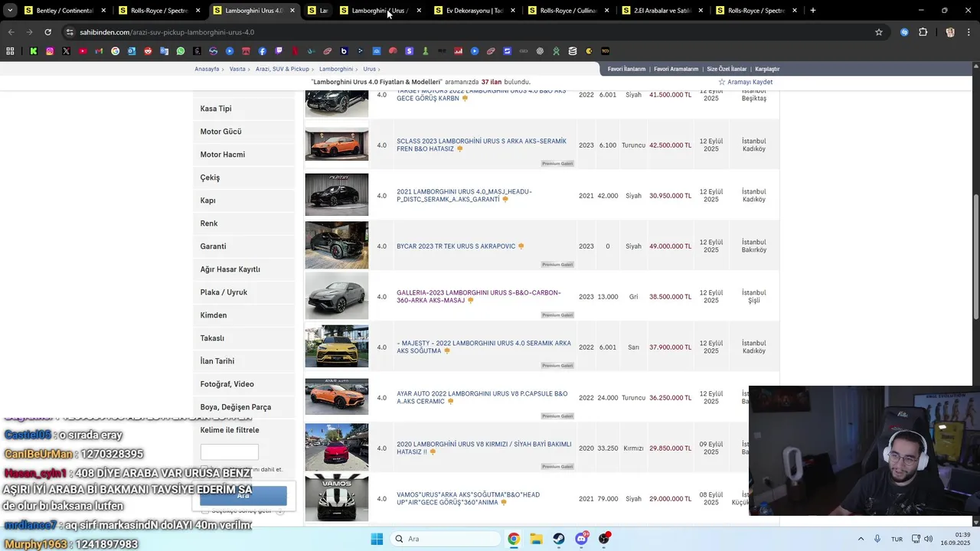Switch to the Bentley / Continental tab
This screenshot has width=980, height=551.
(65, 11)
